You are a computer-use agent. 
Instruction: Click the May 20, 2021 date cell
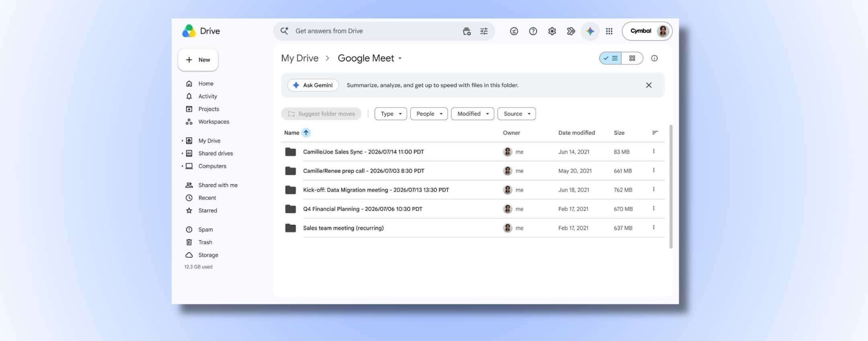click(575, 171)
